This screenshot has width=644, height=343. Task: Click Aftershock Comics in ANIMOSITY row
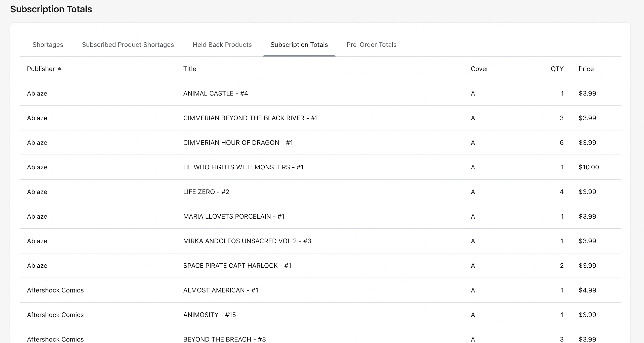55,315
